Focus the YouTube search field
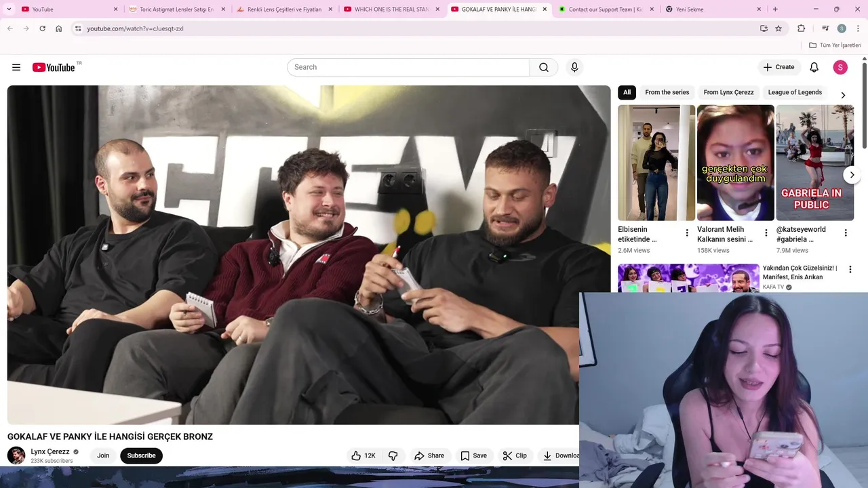 coord(408,67)
